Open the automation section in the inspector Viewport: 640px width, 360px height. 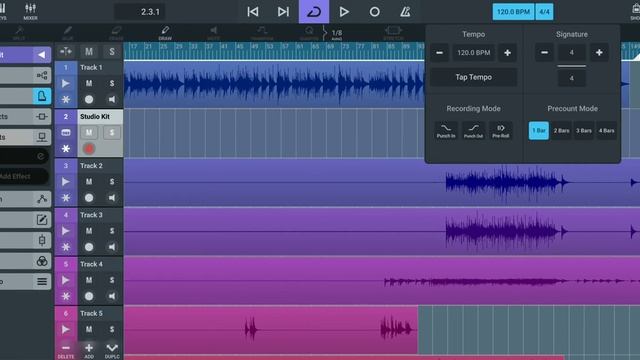coord(42,199)
